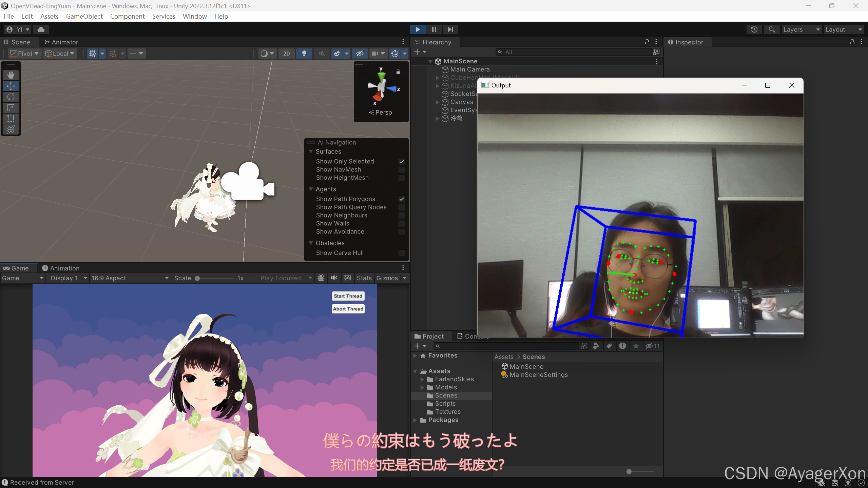Viewport: 868px width, 488px height.
Task: Open the cloud services icon
Action: point(41,29)
